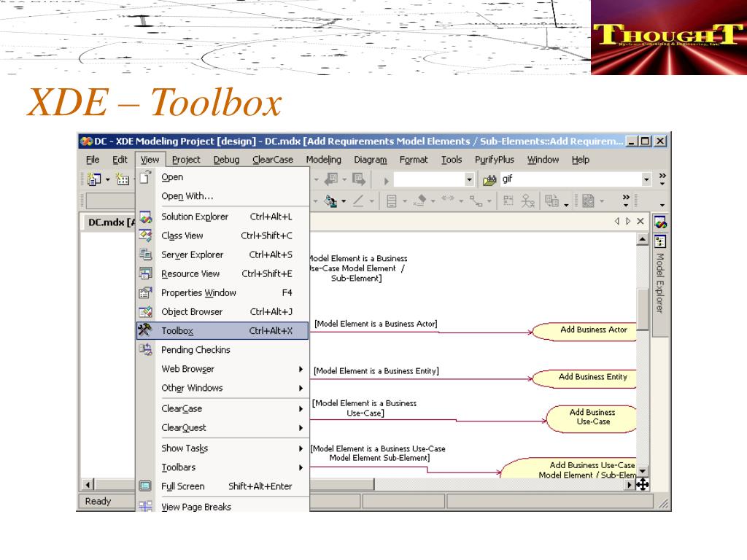Open the fill color dropdown arrow
Screen dimensions: 747x560
coord(344,201)
